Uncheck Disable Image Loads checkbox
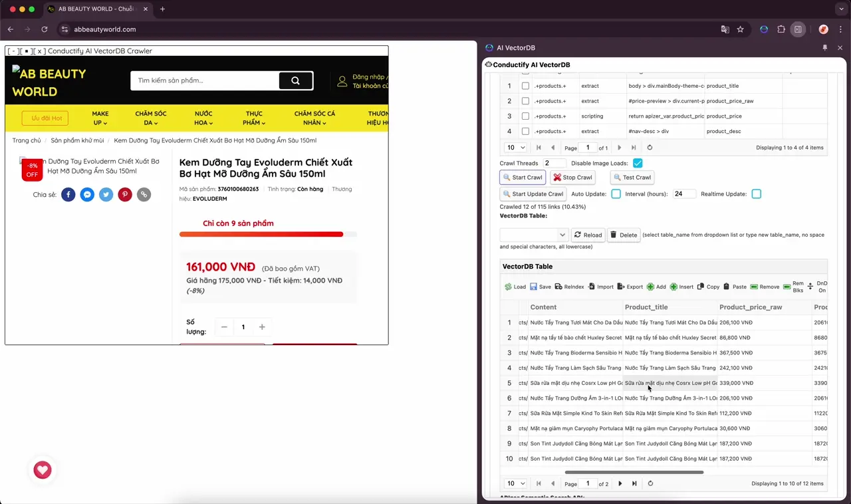 pos(638,163)
